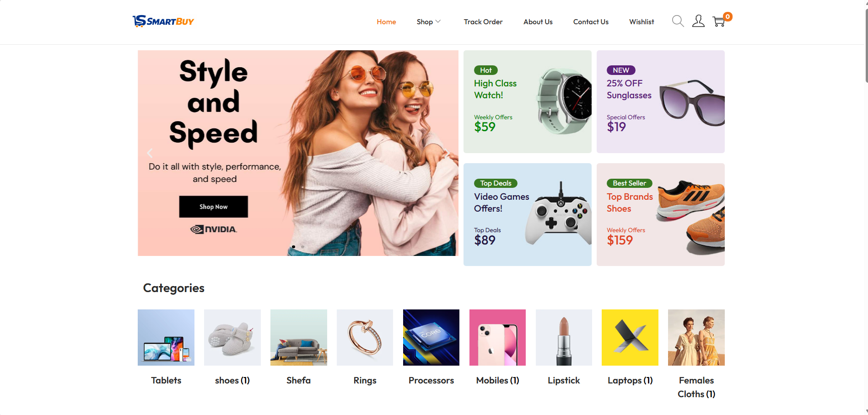Open the Track Order menu item
Viewport: 868px width, 415px height.
pos(483,21)
